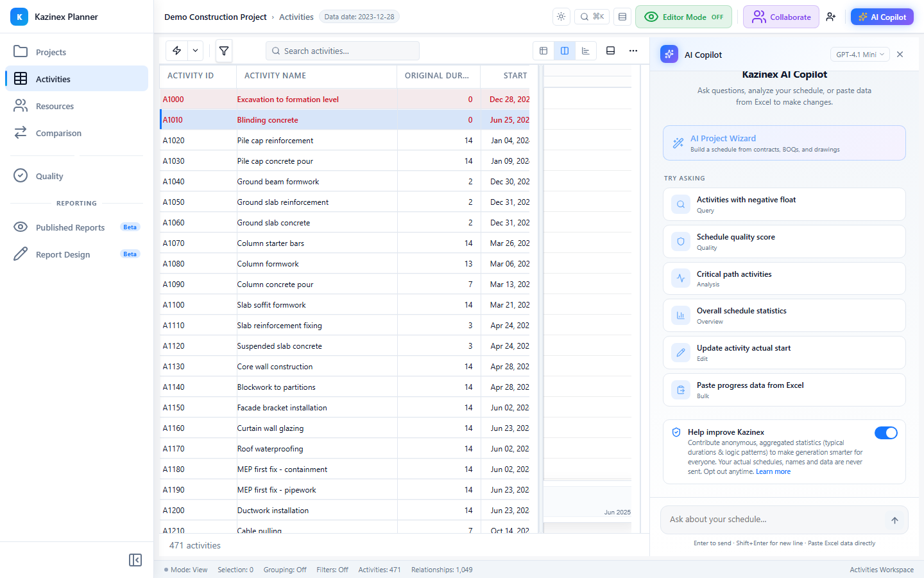Toggle Help improve Kazinex switch

pos(886,433)
